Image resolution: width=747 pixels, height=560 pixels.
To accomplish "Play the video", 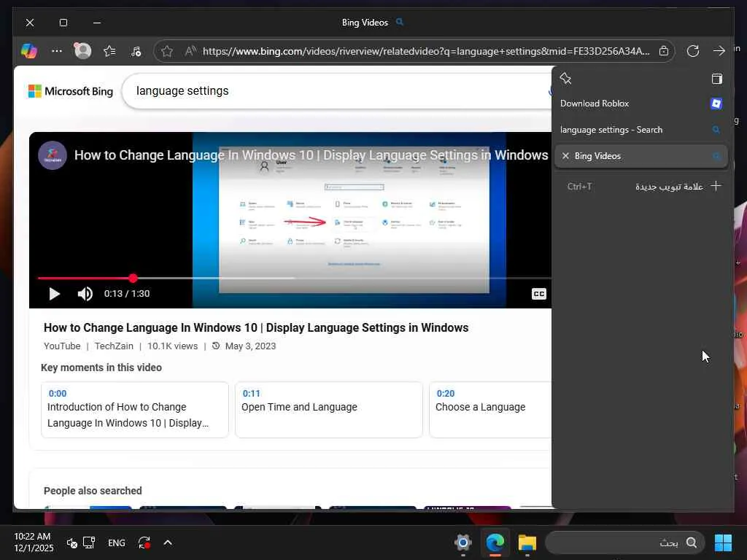I will click(x=54, y=294).
